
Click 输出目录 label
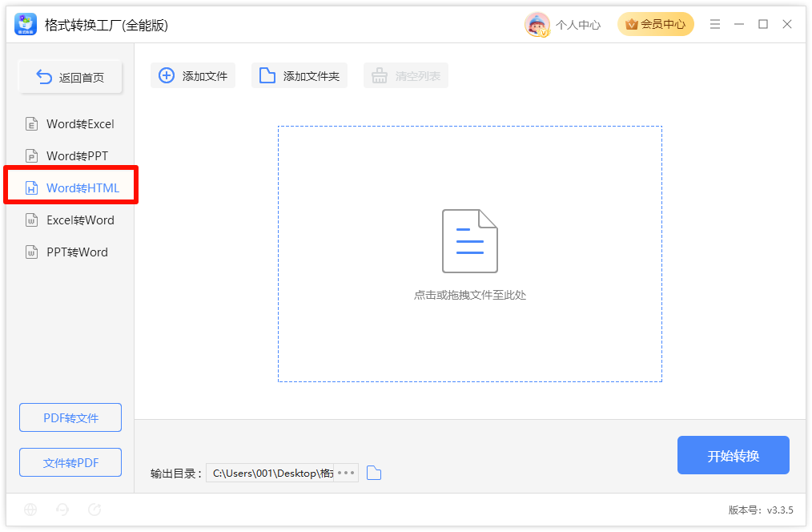176,474
